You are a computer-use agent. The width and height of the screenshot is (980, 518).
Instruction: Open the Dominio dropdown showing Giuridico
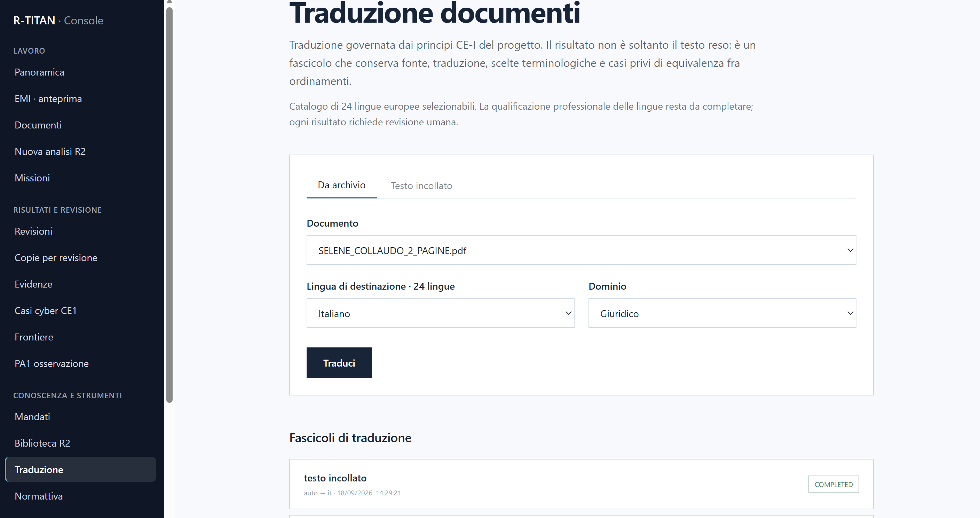point(722,313)
